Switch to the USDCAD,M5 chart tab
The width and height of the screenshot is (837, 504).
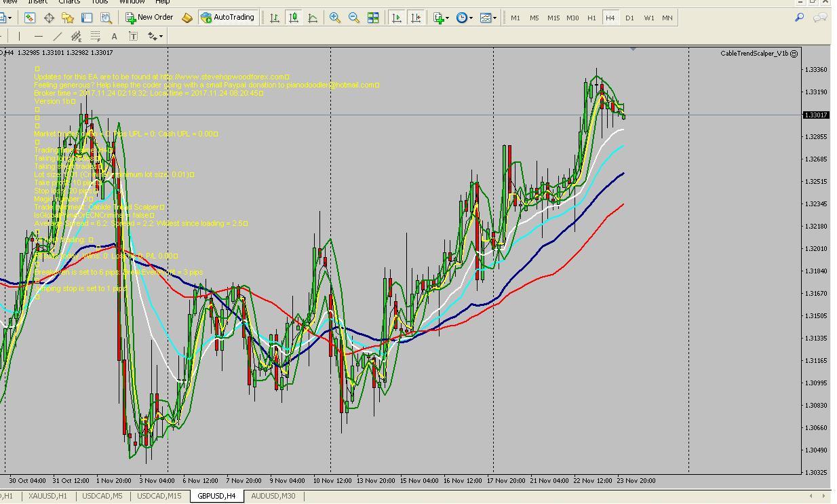[102, 496]
